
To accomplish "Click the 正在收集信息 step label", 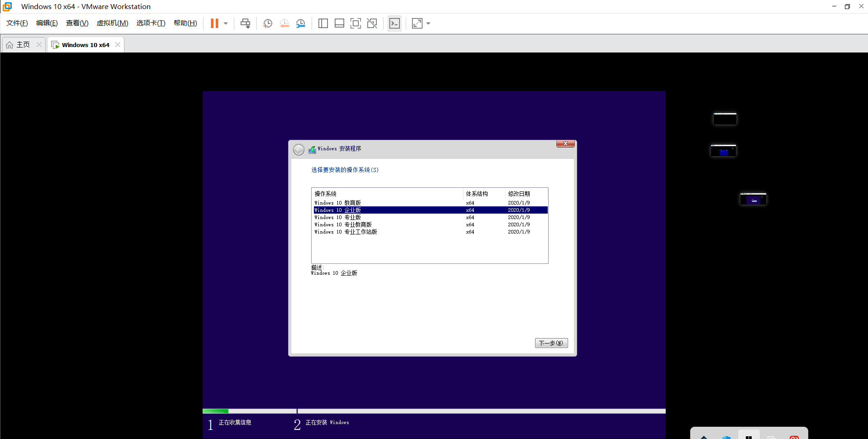I will click(x=235, y=423).
